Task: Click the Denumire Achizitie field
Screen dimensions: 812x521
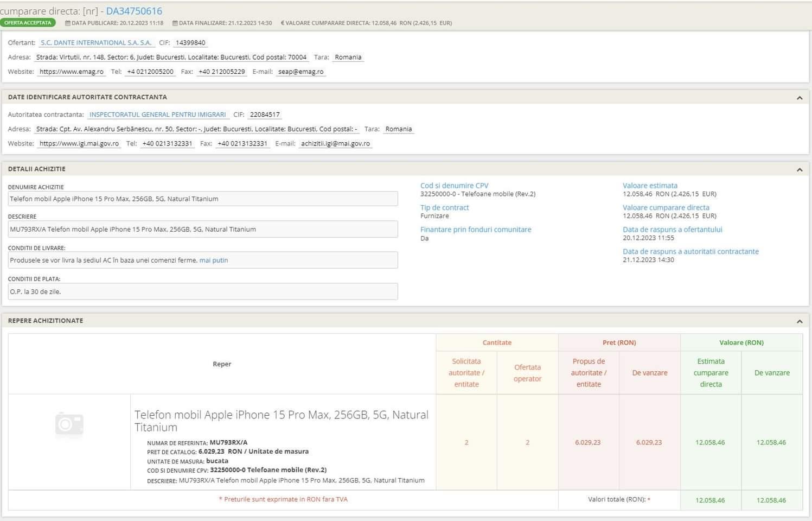Action: 203,199
